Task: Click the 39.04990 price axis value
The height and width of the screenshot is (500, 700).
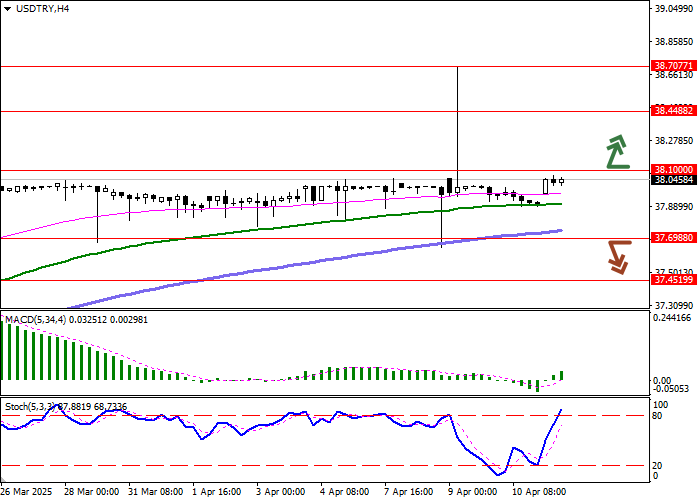Action: tap(673, 9)
